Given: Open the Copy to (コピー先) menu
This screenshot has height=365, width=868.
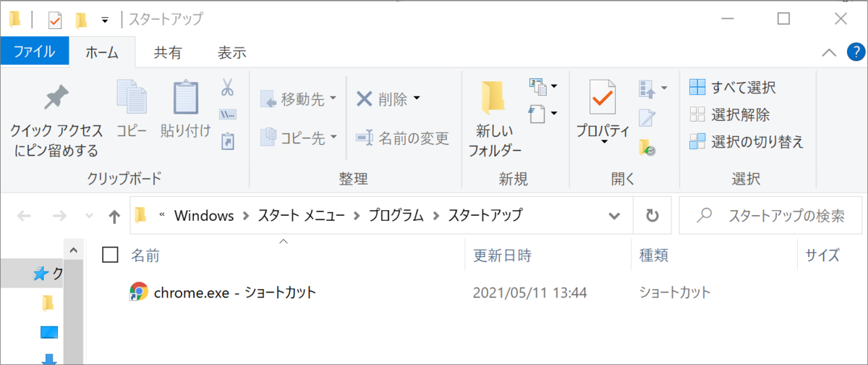Looking at the screenshot, I should (x=298, y=138).
